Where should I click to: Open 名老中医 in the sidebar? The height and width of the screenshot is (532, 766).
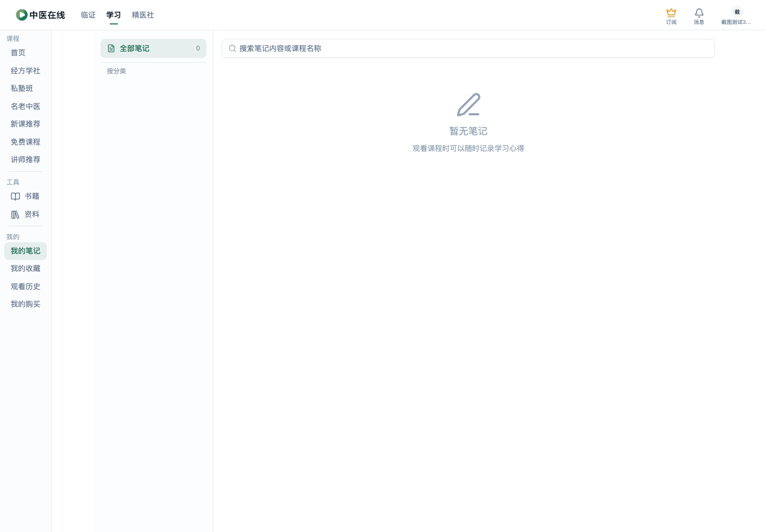(26, 106)
